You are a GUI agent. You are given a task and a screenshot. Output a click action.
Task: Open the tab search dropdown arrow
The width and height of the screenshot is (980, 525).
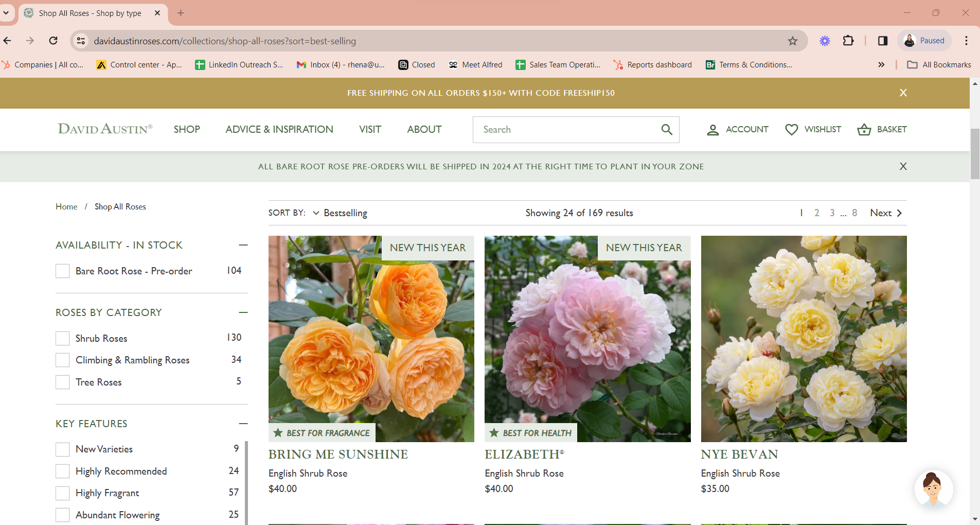point(6,13)
